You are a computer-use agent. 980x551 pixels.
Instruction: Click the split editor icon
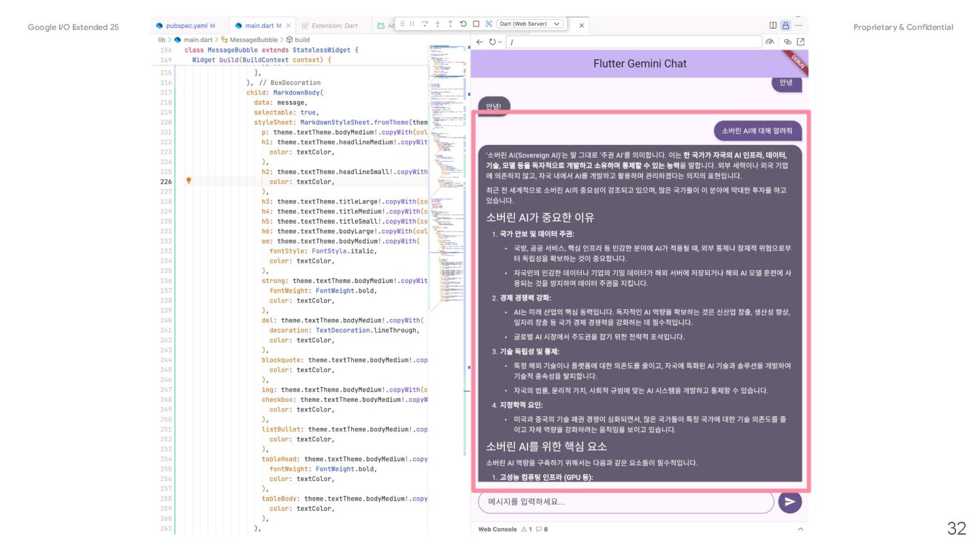[x=773, y=26]
